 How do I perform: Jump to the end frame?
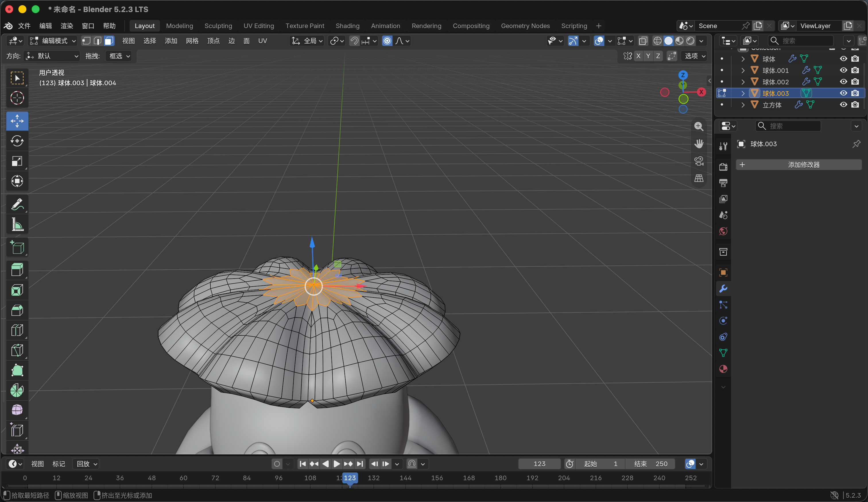coord(360,464)
